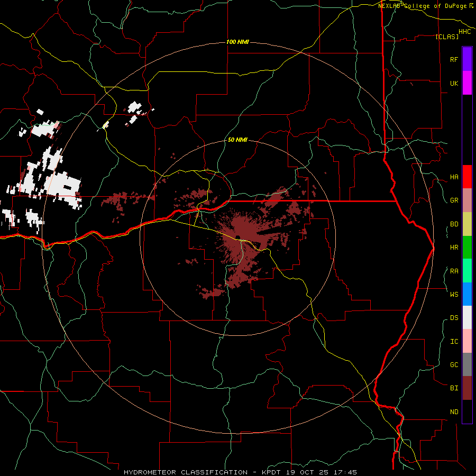The height and width of the screenshot is (476, 476).
Task: Click the dusty pink GR legend swatch
Action: 467,200
